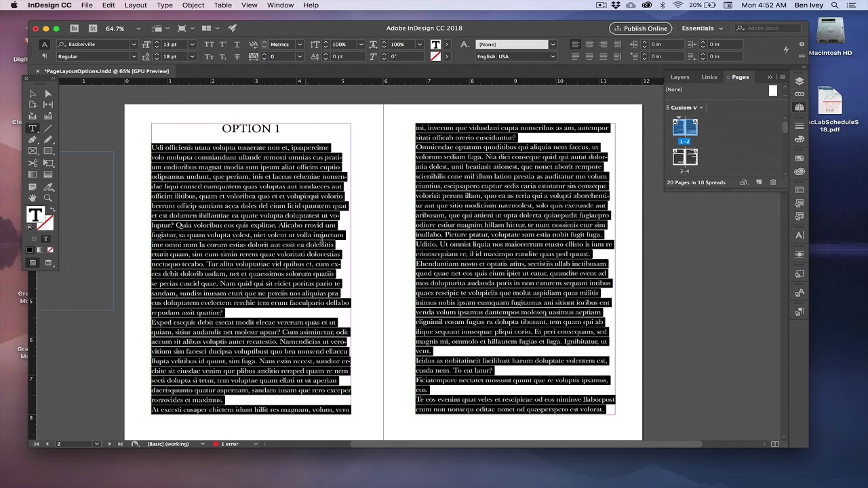Enable Align Center paragraph alignment
The image size is (868, 488).
pyautogui.click(x=589, y=45)
